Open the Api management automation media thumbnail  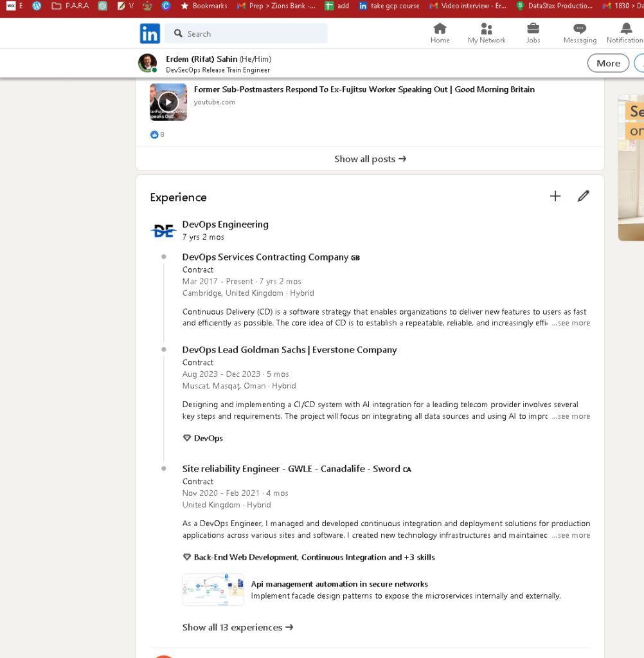[x=213, y=590]
